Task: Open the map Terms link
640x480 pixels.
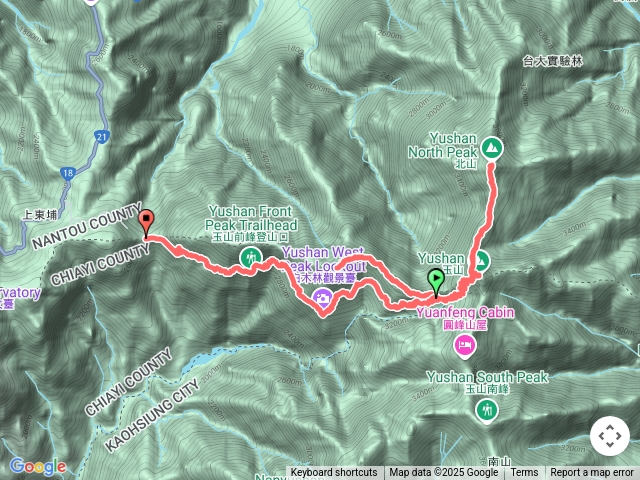Action: click(x=524, y=473)
